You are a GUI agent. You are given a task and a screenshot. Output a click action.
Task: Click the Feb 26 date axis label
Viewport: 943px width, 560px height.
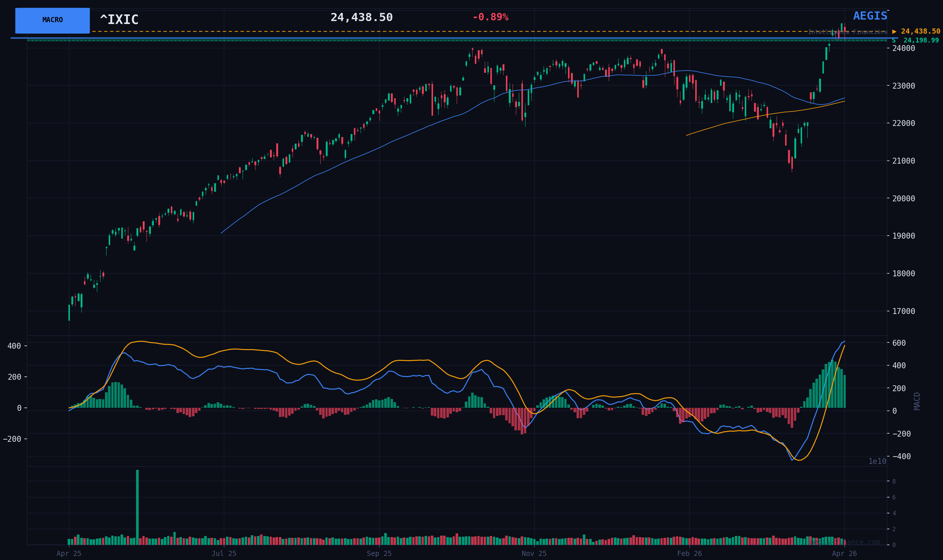(689, 554)
